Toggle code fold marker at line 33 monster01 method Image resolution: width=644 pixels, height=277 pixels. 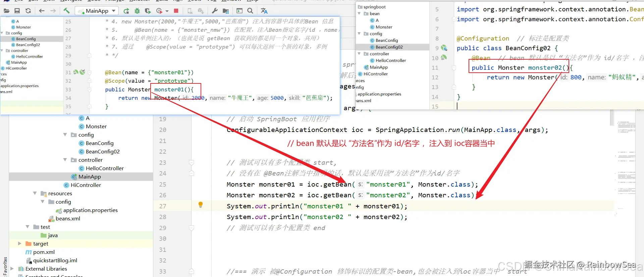pos(90,89)
